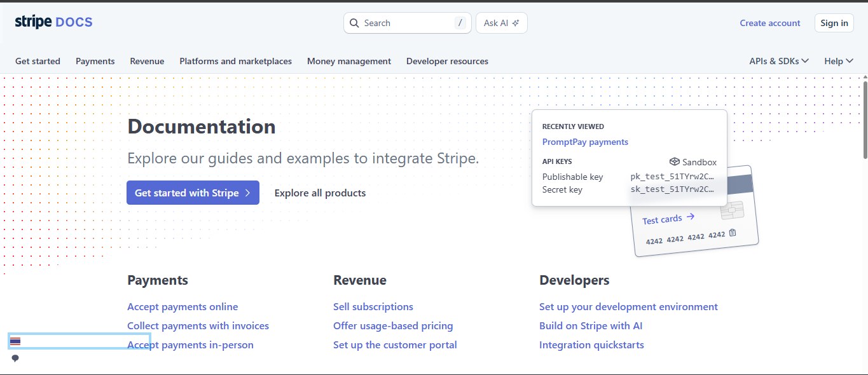This screenshot has width=868, height=375.
Task: Open PromptPay payments recently viewed link
Action: [x=585, y=142]
